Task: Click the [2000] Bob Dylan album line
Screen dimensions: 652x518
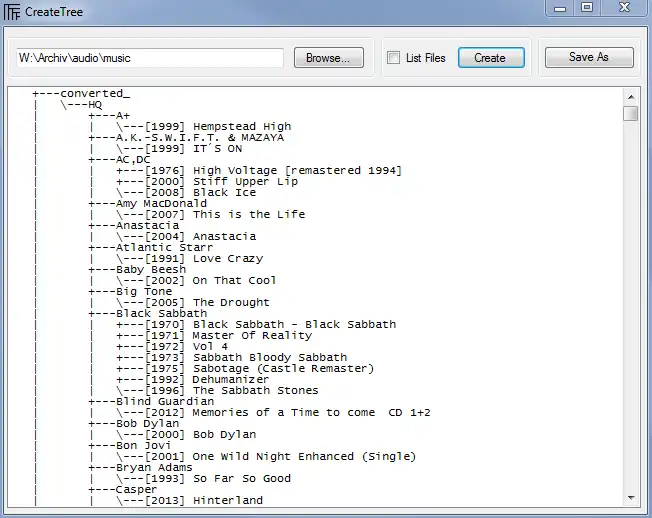Action: pyautogui.click(x=186, y=435)
